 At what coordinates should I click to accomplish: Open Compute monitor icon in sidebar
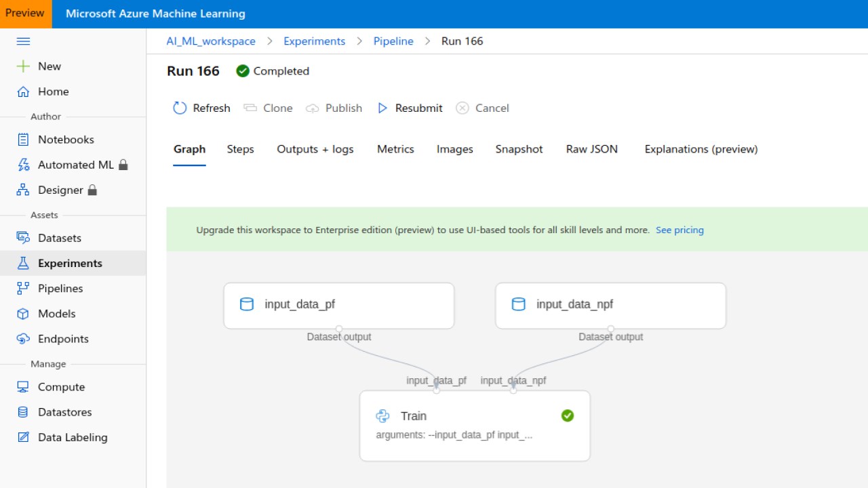click(x=23, y=387)
